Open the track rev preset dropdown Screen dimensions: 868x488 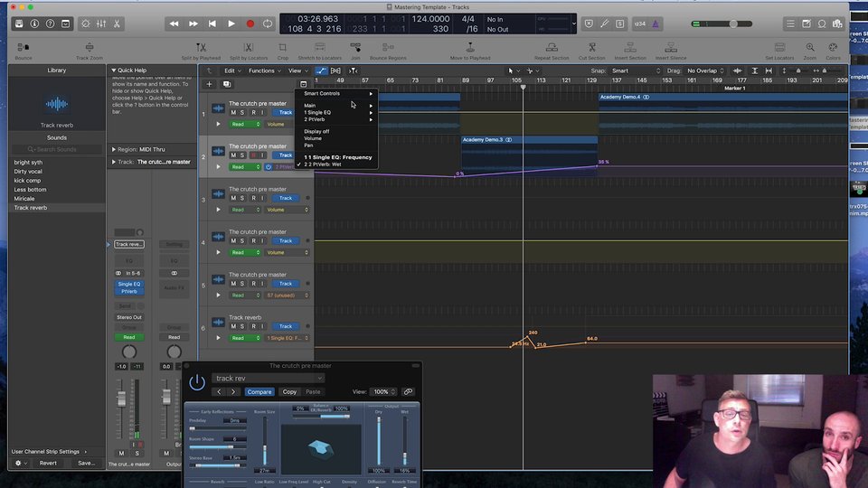[x=269, y=379]
